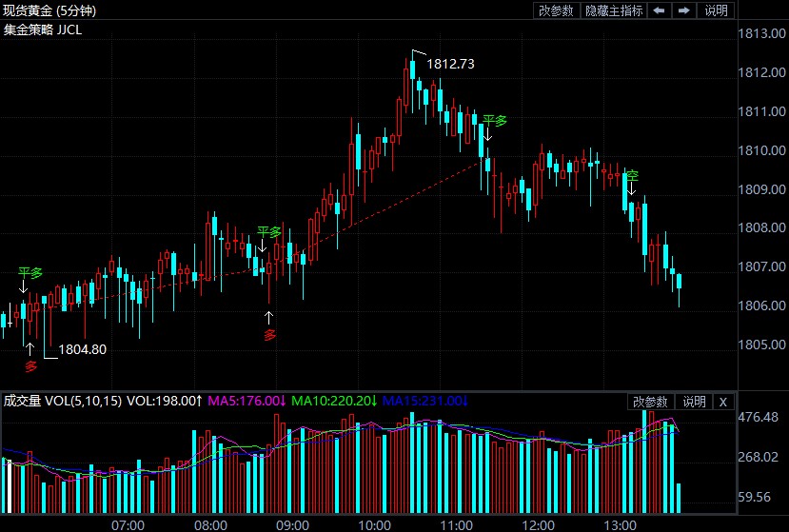This screenshot has width=789, height=532.
Task: Click the 08:00 time axis label
Action: pyautogui.click(x=210, y=525)
